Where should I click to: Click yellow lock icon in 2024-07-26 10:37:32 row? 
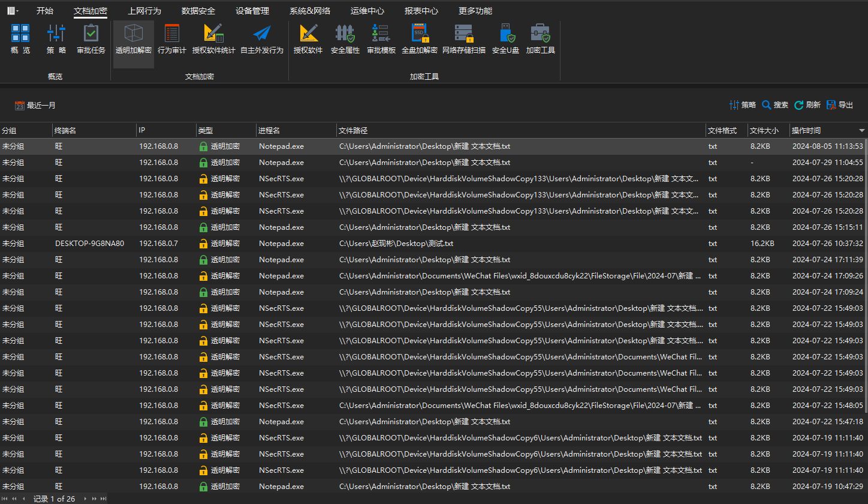(203, 244)
